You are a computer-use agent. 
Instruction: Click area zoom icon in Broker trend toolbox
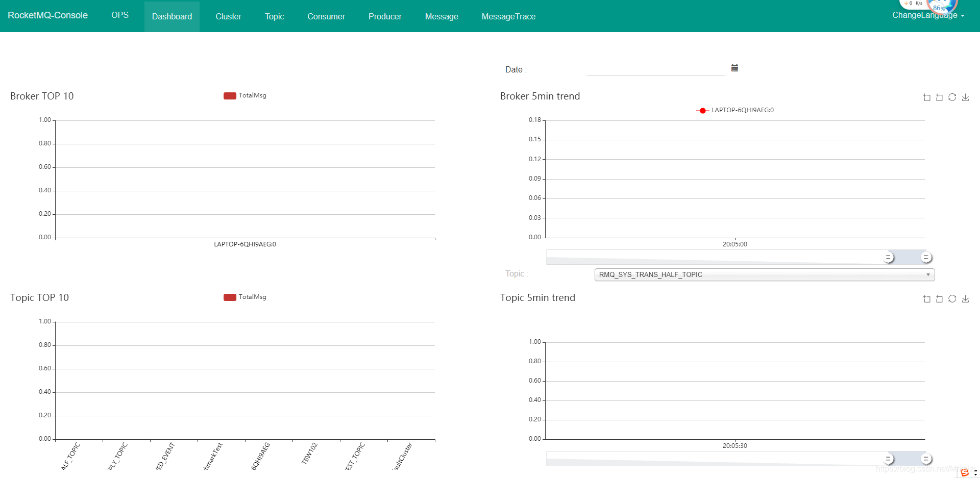(927, 97)
